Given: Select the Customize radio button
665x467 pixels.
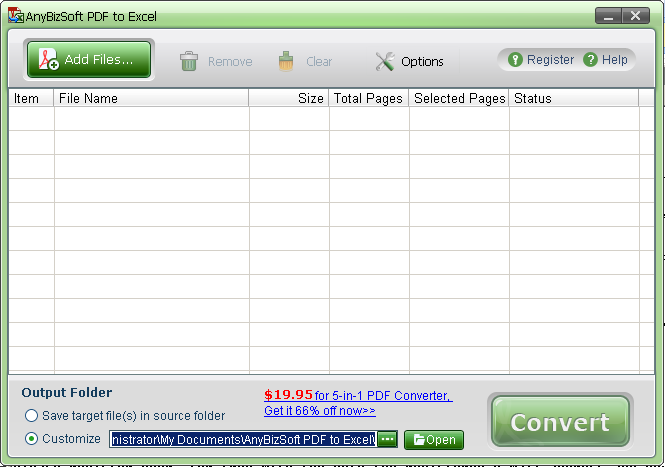Looking at the screenshot, I should 31,439.
